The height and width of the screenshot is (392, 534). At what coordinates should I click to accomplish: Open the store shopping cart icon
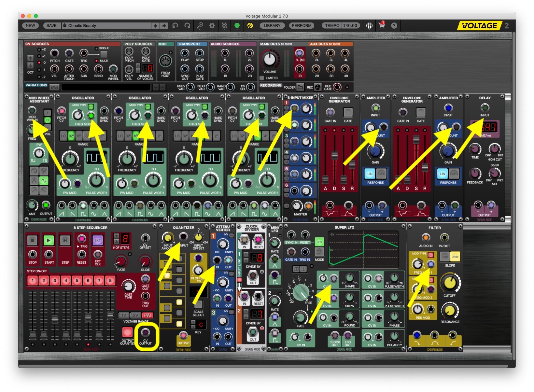point(382,25)
